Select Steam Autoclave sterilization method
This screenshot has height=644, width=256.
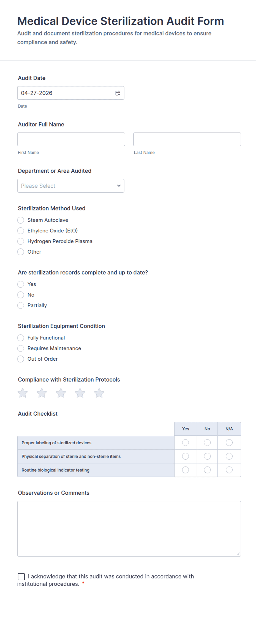tap(21, 220)
